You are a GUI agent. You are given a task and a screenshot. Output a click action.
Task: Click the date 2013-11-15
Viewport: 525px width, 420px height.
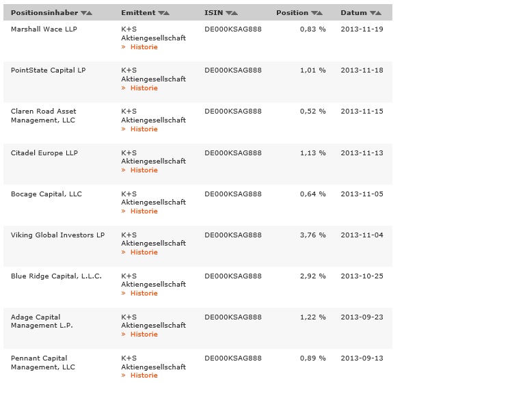point(362,111)
